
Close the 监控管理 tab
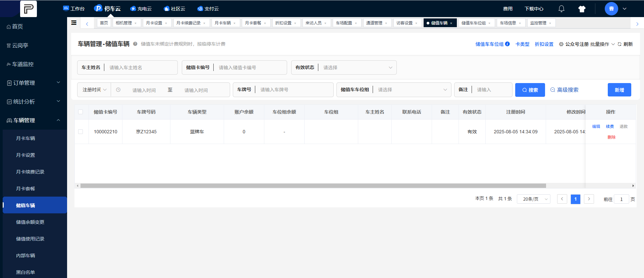coord(550,23)
